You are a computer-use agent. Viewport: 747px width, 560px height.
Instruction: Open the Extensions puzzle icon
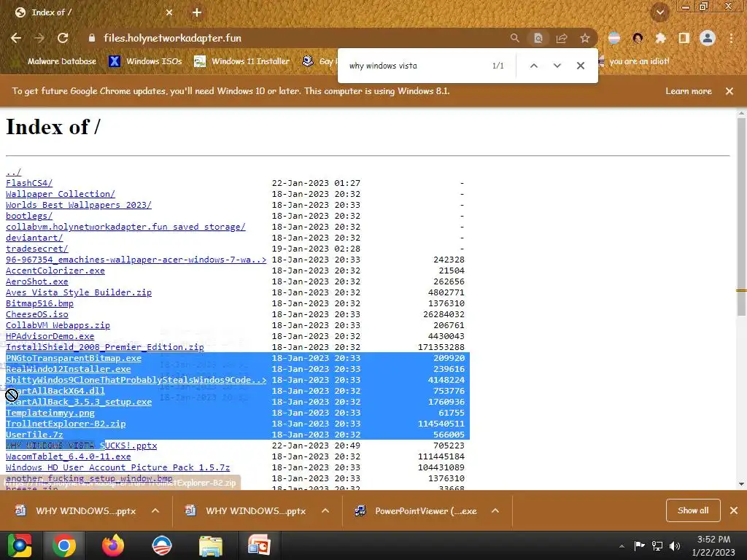(660, 38)
